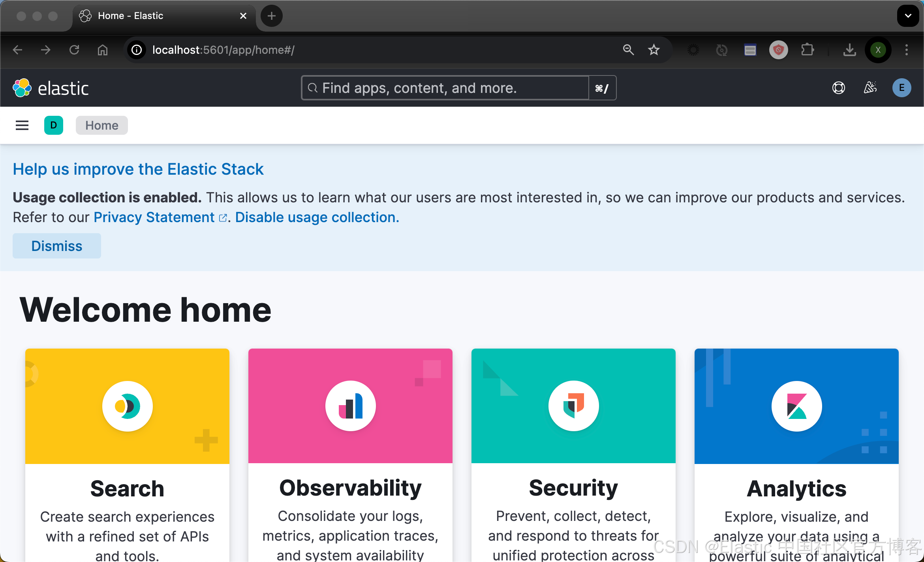This screenshot has height=562, width=924.
Task: Click the Search solution card icon
Action: pos(127,406)
